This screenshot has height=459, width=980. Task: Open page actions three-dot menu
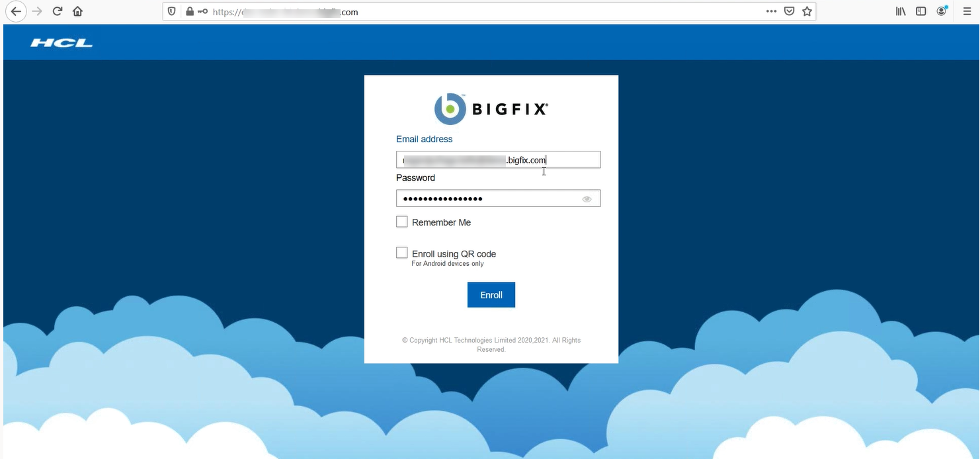point(771,11)
